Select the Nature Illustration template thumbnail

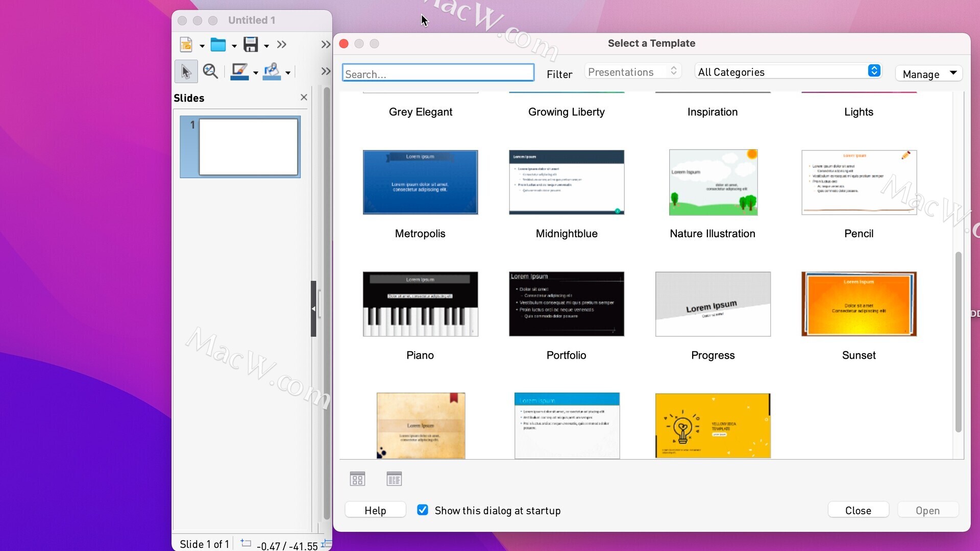click(x=713, y=182)
